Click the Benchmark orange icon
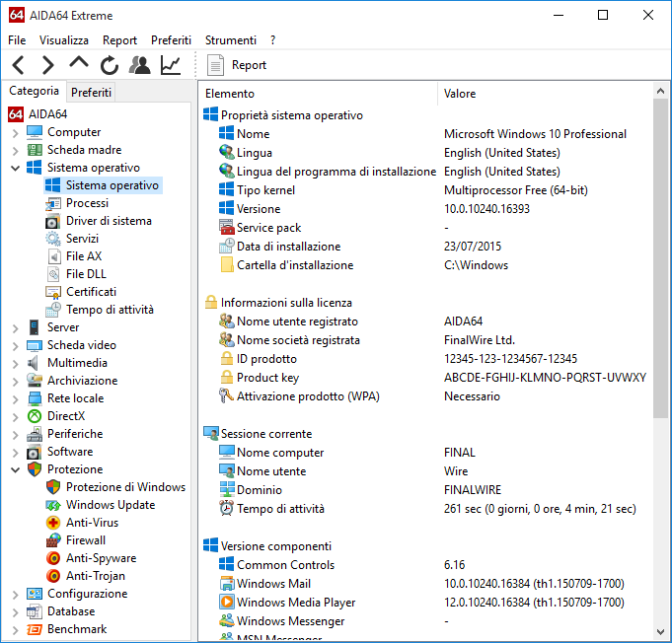Viewport: 672px width, 643px height. 35,630
